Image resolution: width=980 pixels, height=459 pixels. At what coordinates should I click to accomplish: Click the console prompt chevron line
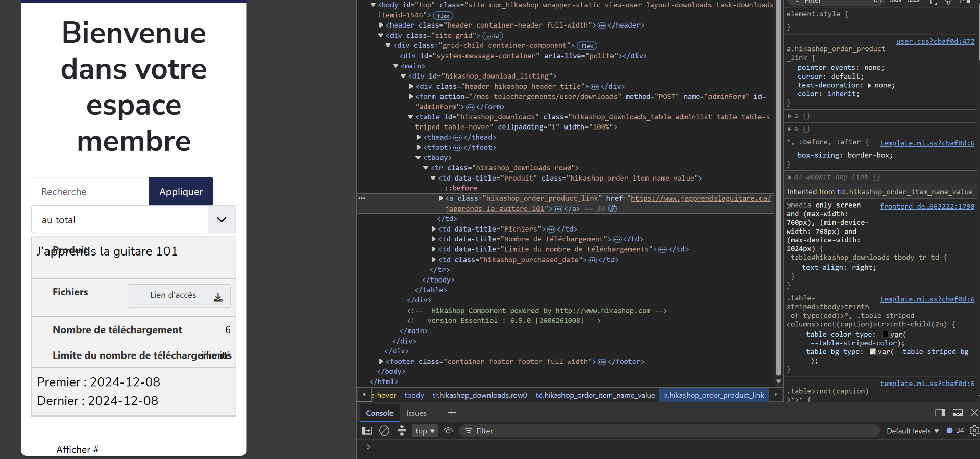[368, 447]
